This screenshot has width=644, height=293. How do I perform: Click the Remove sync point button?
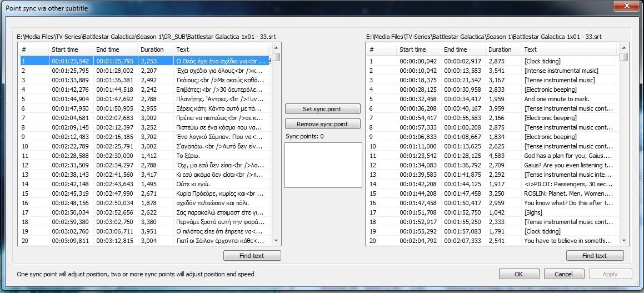click(322, 123)
